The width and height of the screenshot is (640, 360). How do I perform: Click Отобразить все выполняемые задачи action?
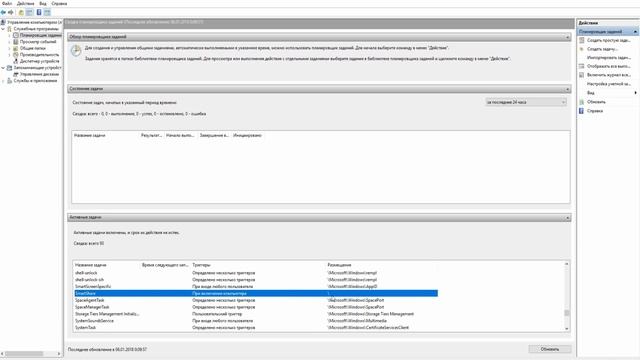pyautogui.click(x=609, y=66)
